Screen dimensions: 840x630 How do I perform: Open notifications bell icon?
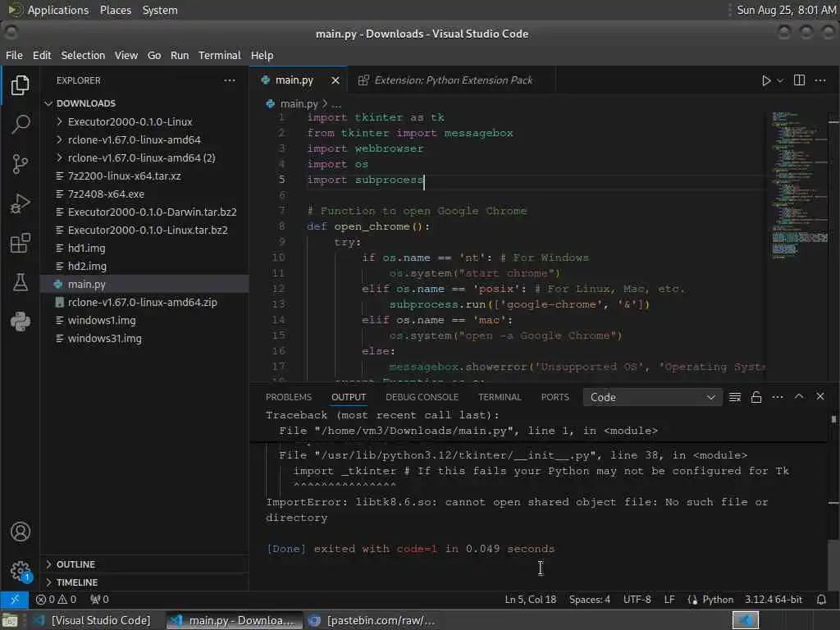pyautogui.click(x=821, y=600)
